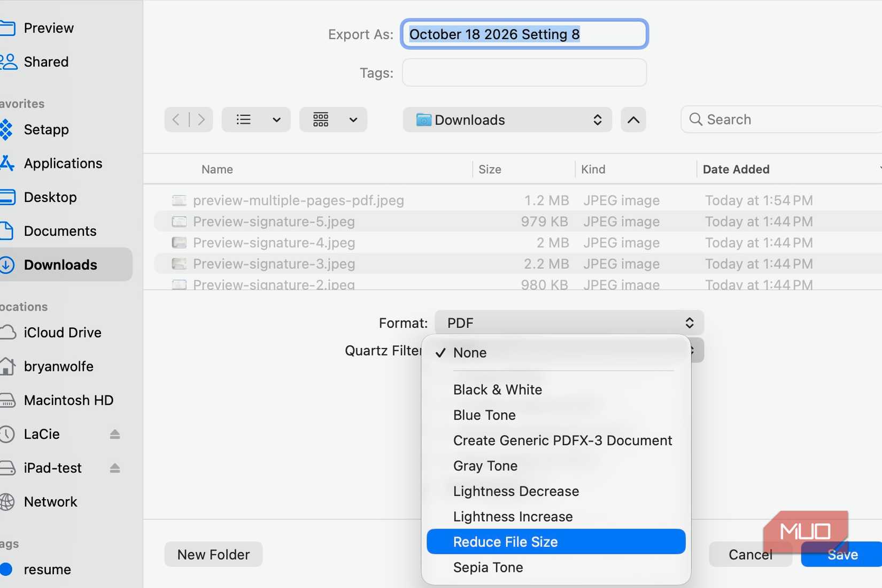Open the Format PDF dropdown
The height and width of the screenshot is (588, 882).
click(569, 323)
